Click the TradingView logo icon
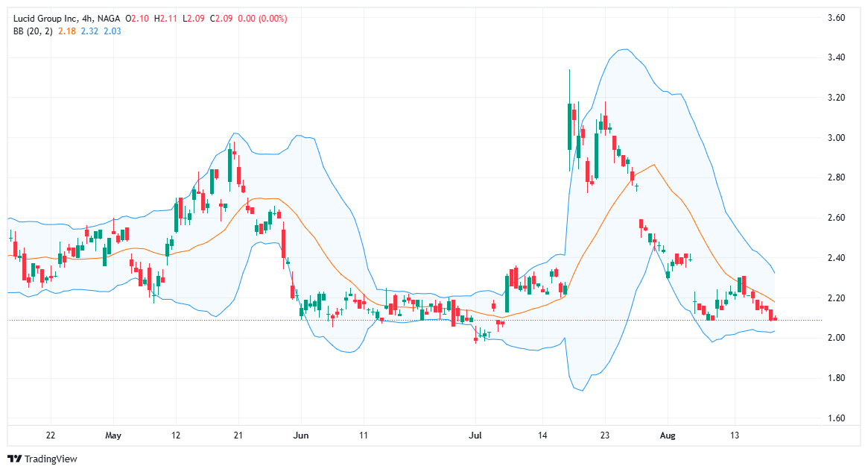Viewport: 868px width, 472px height. (15, 459)
